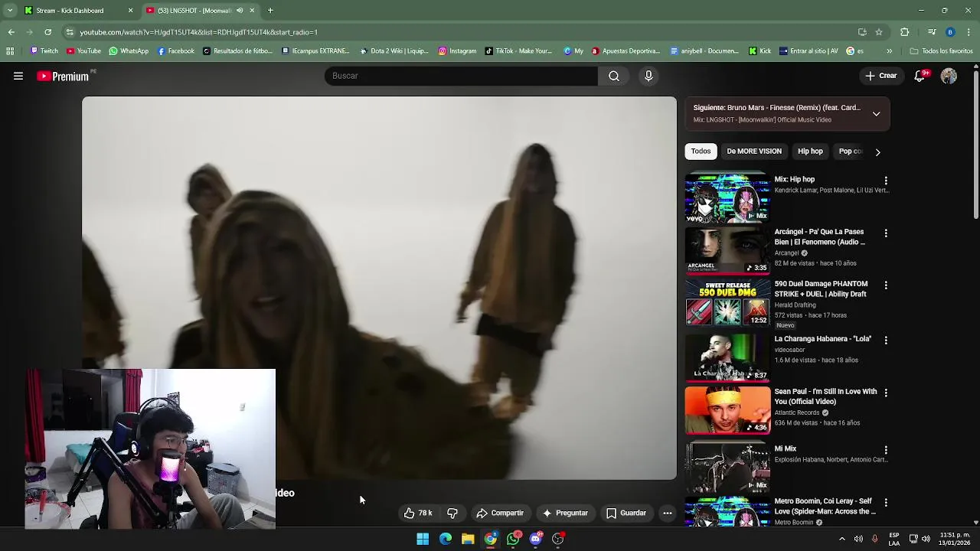Open the Chrome extensions puzzle icon
The width and height of the screenshot is (980, 551).
pyautogui.click(x=904, y=32)
